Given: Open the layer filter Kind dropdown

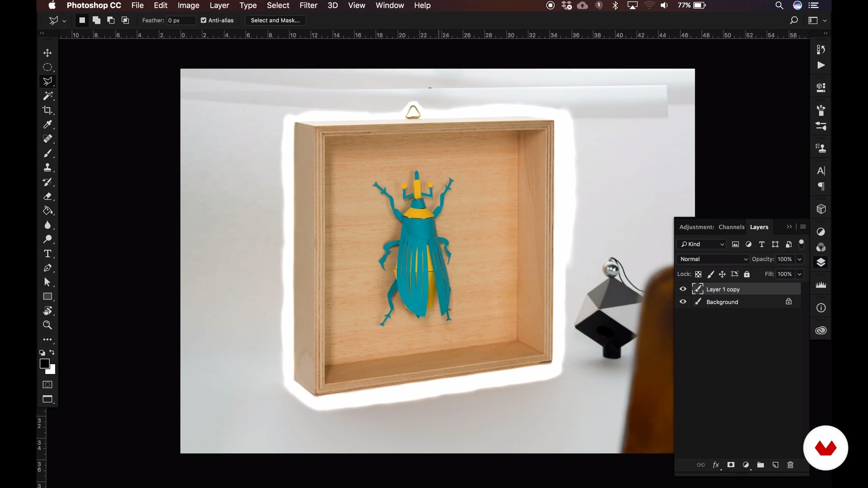Looking at the screenshot, I should [701, 244].
